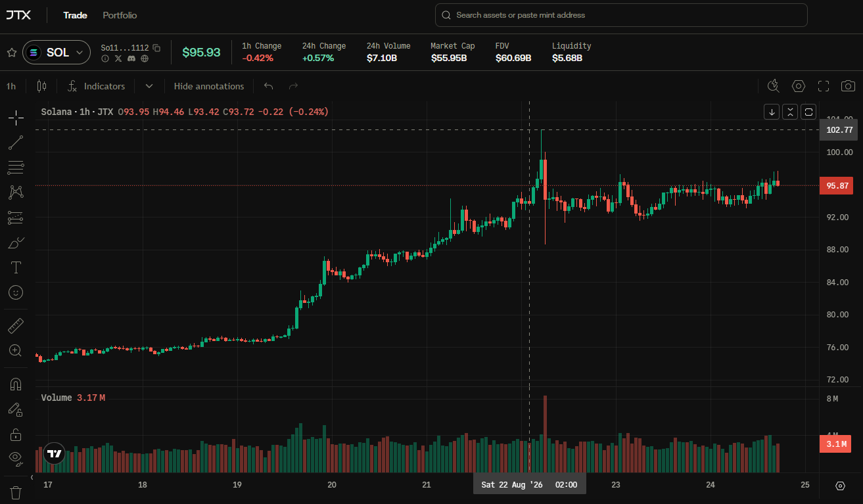
Task: Click the TradingView logo on chart
Action: (x=55, y=453)
